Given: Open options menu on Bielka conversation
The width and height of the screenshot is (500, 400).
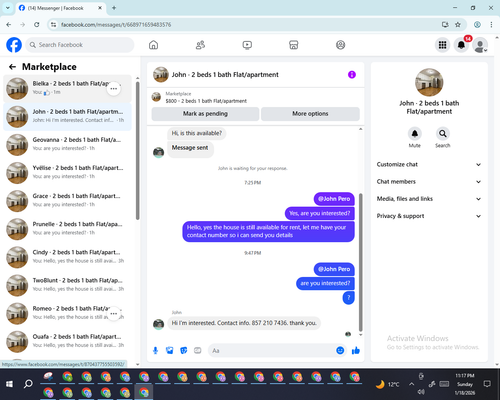Looking at the screenshot, I should pyautogui.click(x=114, y=89).
